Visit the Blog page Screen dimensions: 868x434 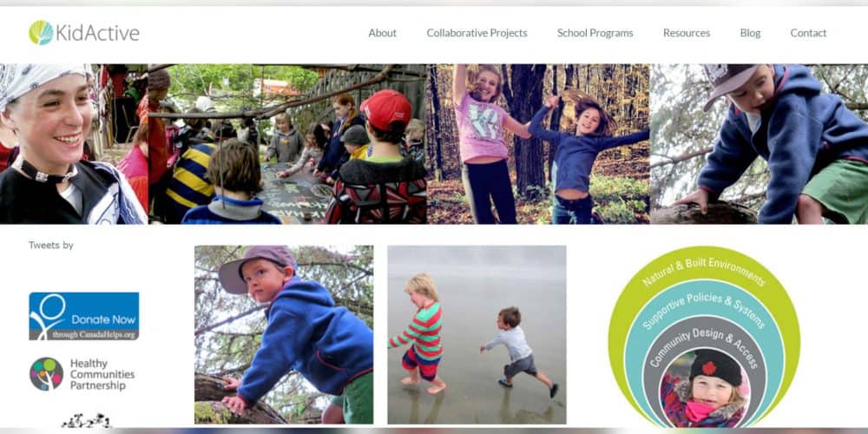(x=750, y=33)
